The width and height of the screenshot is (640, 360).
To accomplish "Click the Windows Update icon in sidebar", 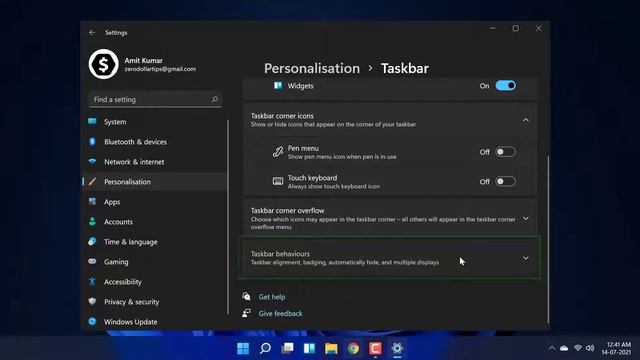I will (92, 322).
